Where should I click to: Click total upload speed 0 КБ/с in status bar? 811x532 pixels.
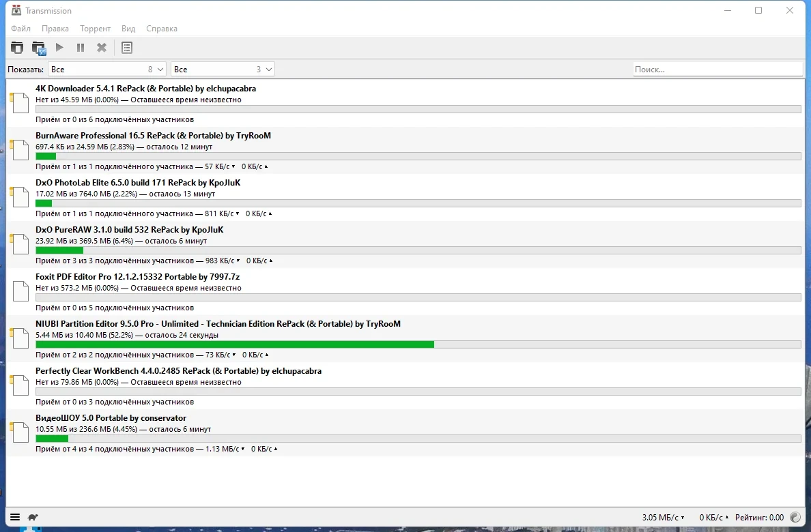coord(714,518)
